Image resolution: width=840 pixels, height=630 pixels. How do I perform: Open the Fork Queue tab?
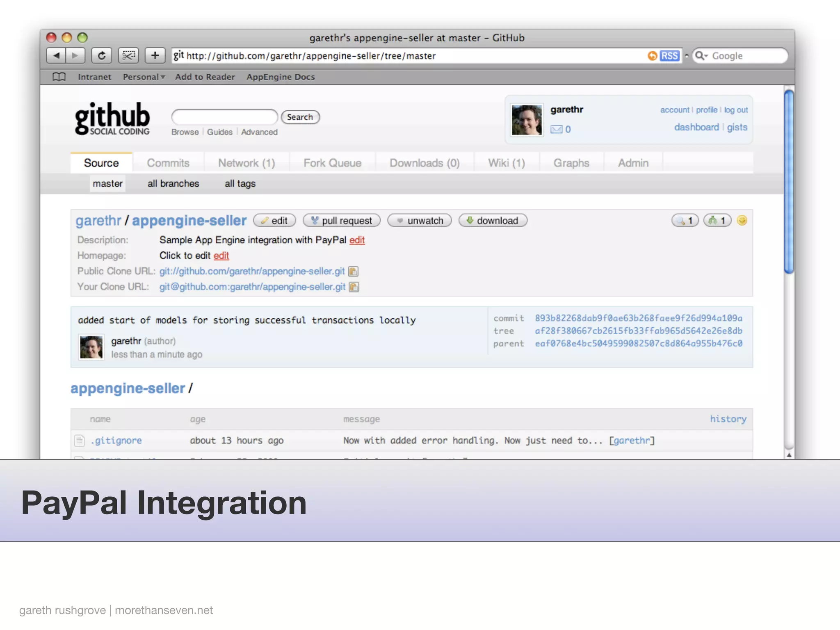[332, 163]
